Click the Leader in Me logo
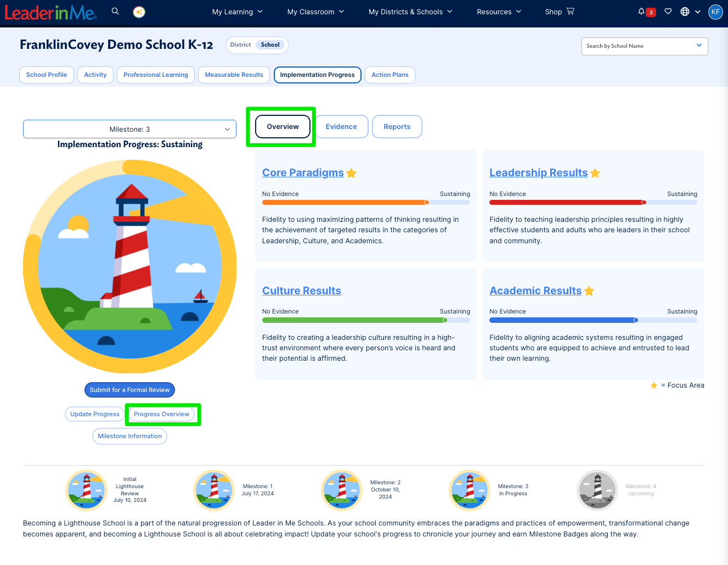 [50, 12]
